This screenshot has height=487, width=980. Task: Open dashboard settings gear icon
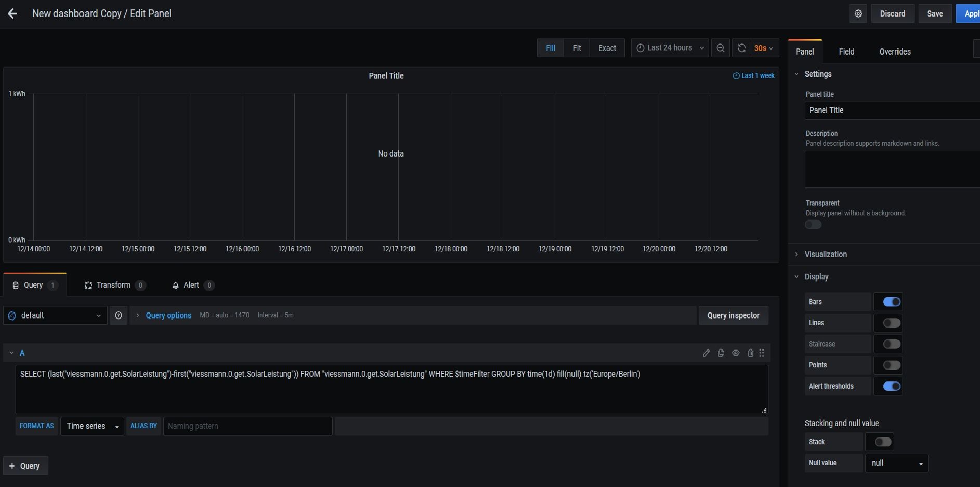[x=858, y=14]
